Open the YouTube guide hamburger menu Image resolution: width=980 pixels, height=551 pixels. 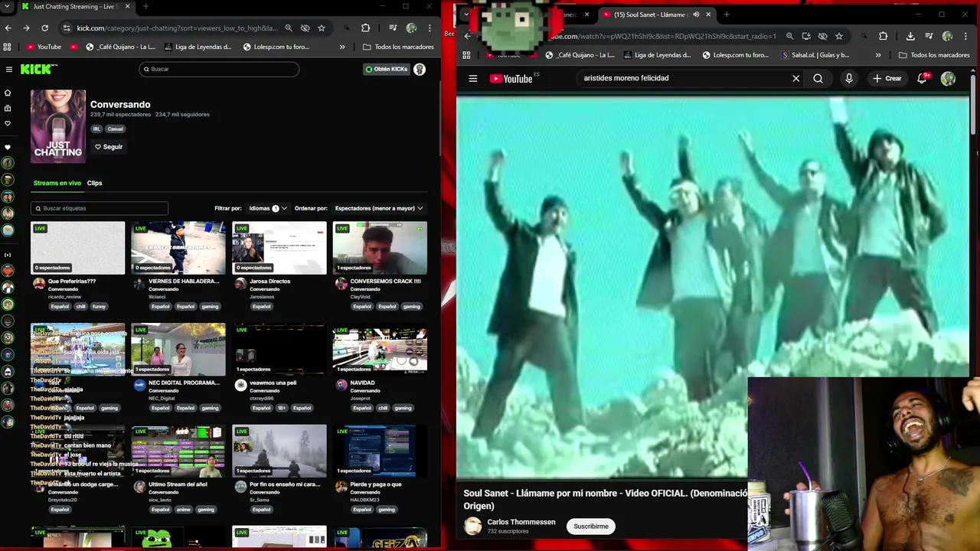(473, 78)
